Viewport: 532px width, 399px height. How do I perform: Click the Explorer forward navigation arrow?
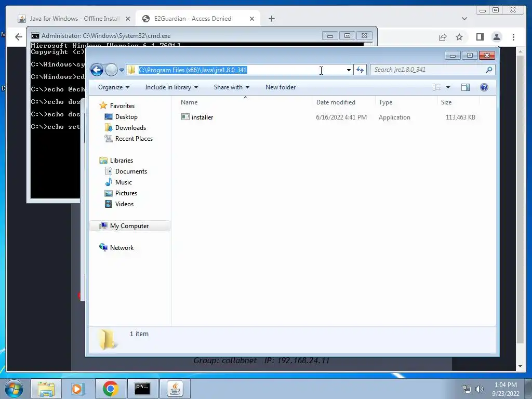pos(111,70)
